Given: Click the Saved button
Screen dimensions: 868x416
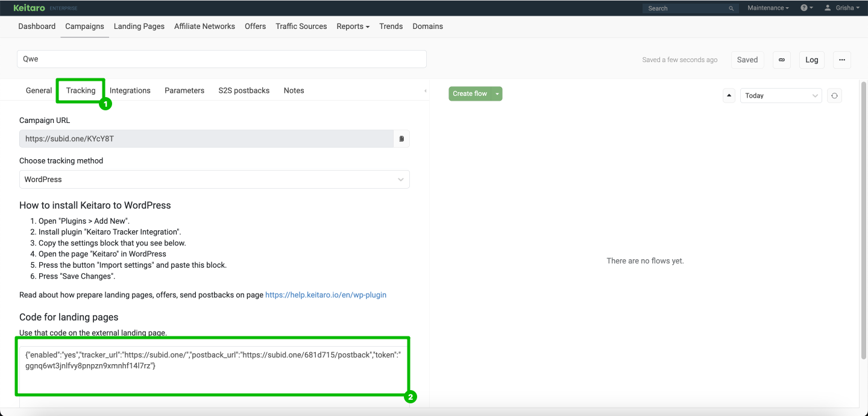Looking at the screenshot, I should (747, 60).
